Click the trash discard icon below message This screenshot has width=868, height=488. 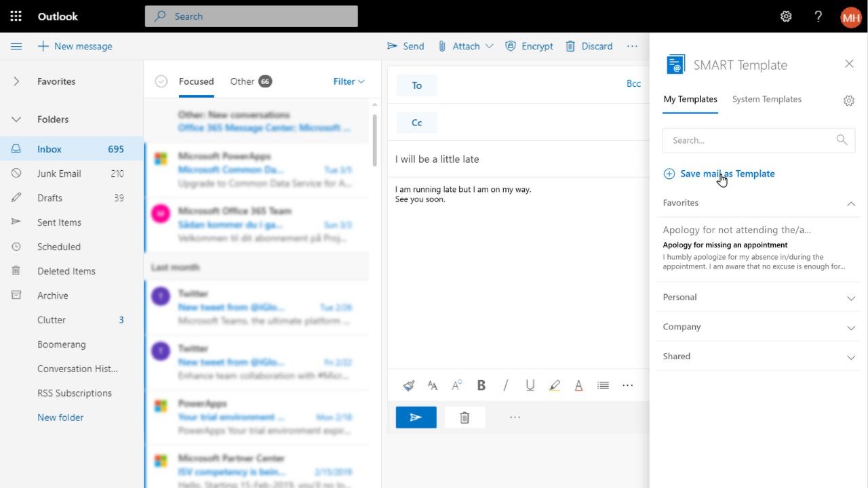click(x=465, y=418)
